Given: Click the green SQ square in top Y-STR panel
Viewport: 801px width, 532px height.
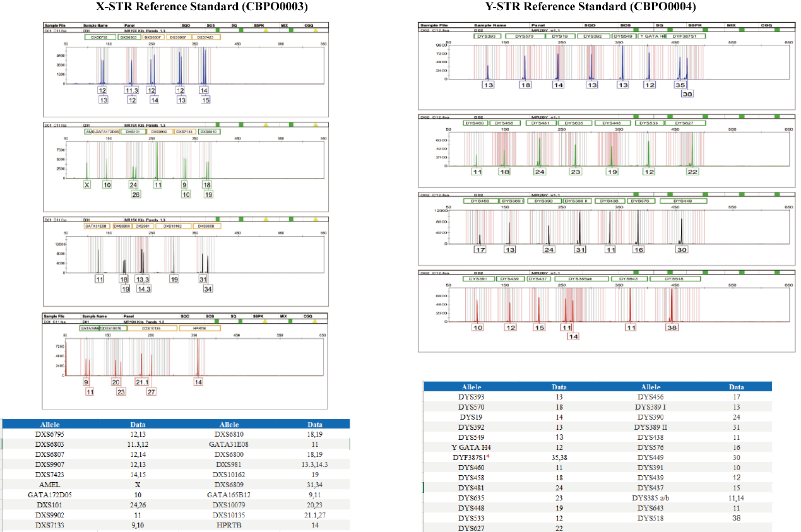Looking at the screenshot, I should pos(670,30).
